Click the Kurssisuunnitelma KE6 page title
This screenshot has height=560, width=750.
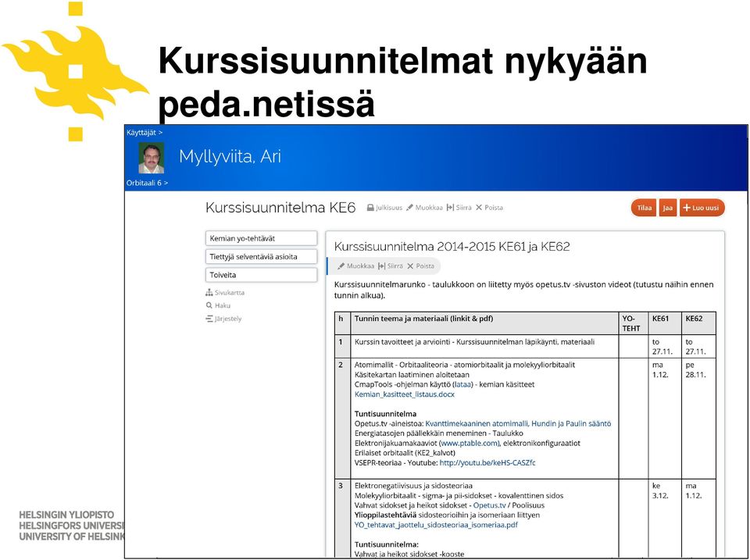pos(280,208)
